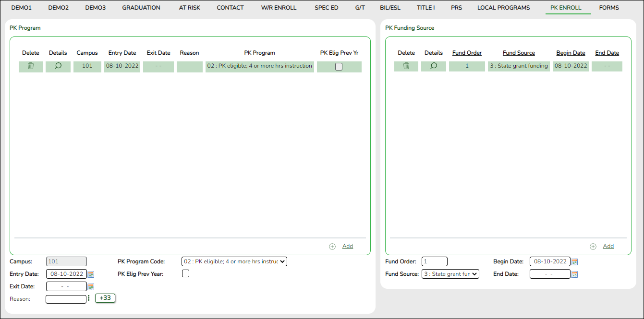Open the calendar picker for Begin Date
This screenshot has height=319, width=644.
point(574,261)
